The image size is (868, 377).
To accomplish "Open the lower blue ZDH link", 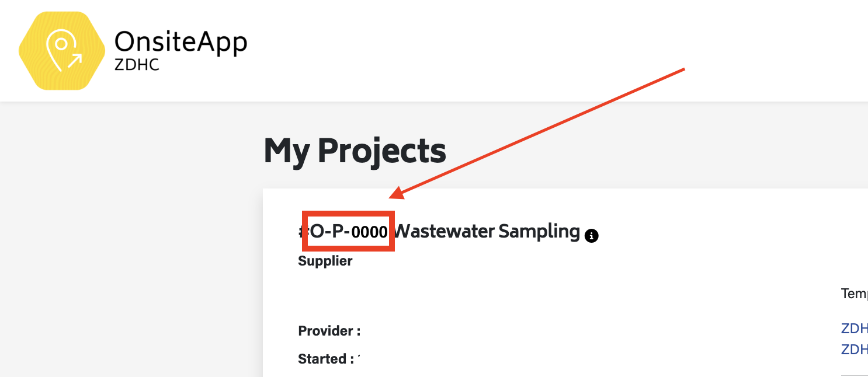I will point(853,349).
